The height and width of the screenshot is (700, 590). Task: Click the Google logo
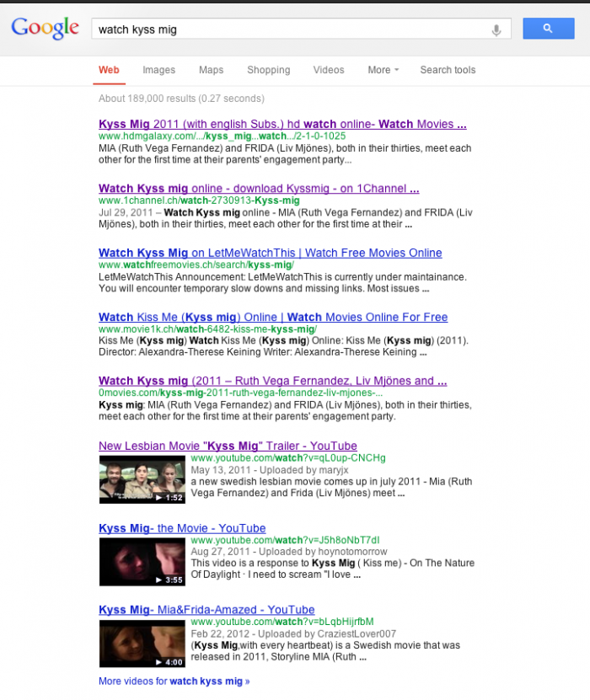click(x=46, y=28)
